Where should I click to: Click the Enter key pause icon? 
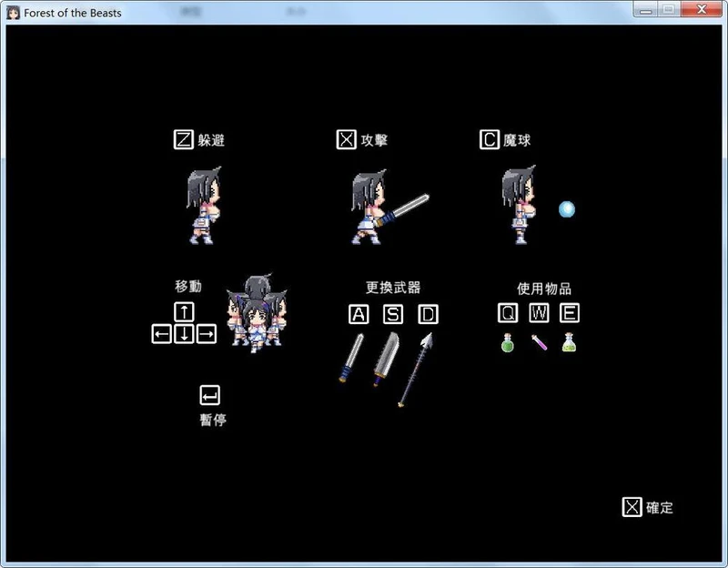(x=209, y=395)
